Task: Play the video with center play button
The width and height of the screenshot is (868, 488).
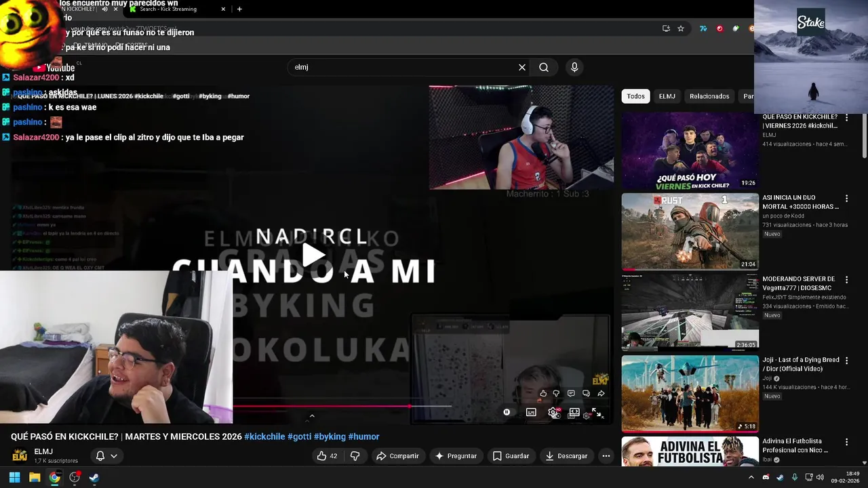Action: pos(313,256)
